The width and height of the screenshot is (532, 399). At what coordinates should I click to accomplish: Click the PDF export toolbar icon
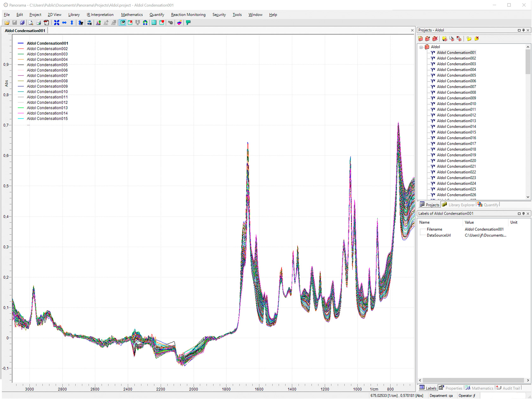46,22
